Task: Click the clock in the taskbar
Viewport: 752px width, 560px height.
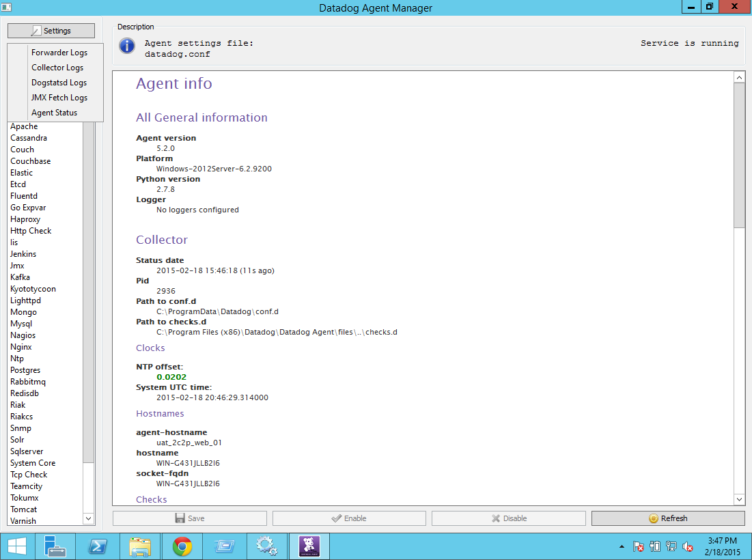Action: (x=723, y=546)
